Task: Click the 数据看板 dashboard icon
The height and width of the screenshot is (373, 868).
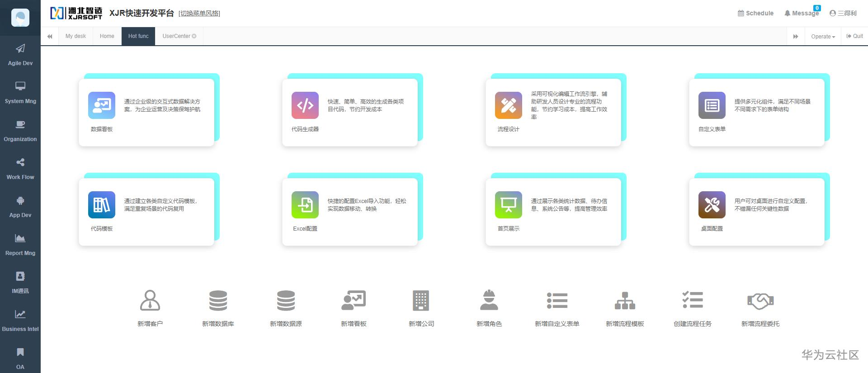Action: coord(102,105)
